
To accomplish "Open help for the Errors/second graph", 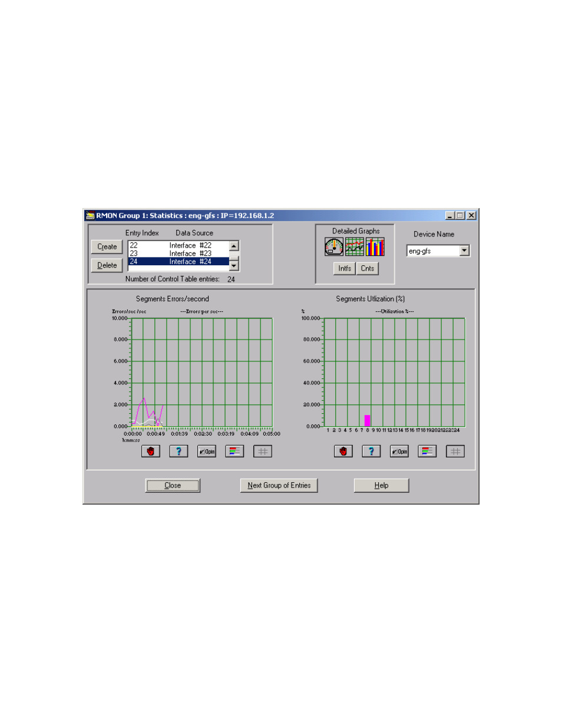I will coord(178,452).
